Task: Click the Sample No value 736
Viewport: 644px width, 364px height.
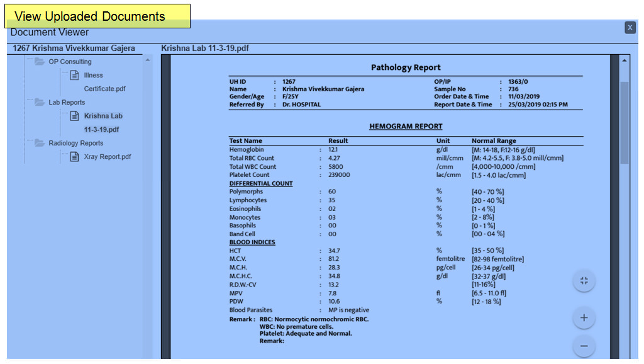Action: click(513, 89)
